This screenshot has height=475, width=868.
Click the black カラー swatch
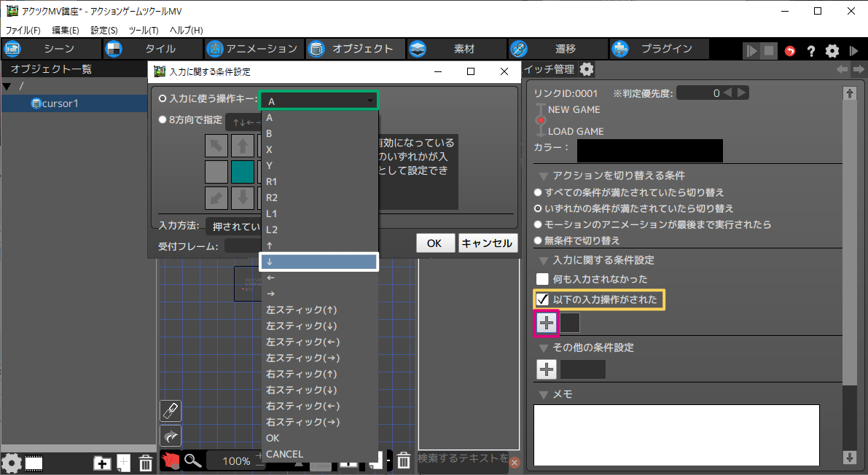click(649, 151)
